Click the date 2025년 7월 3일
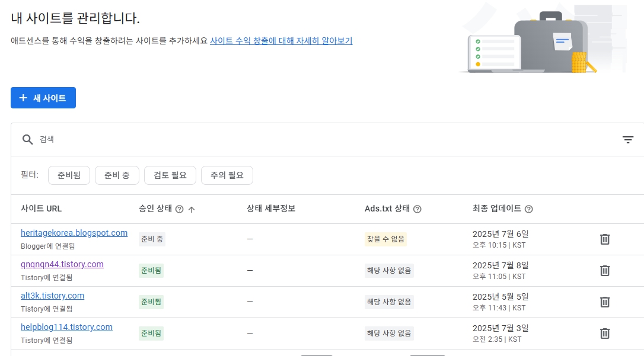 [x=500, y=328]
